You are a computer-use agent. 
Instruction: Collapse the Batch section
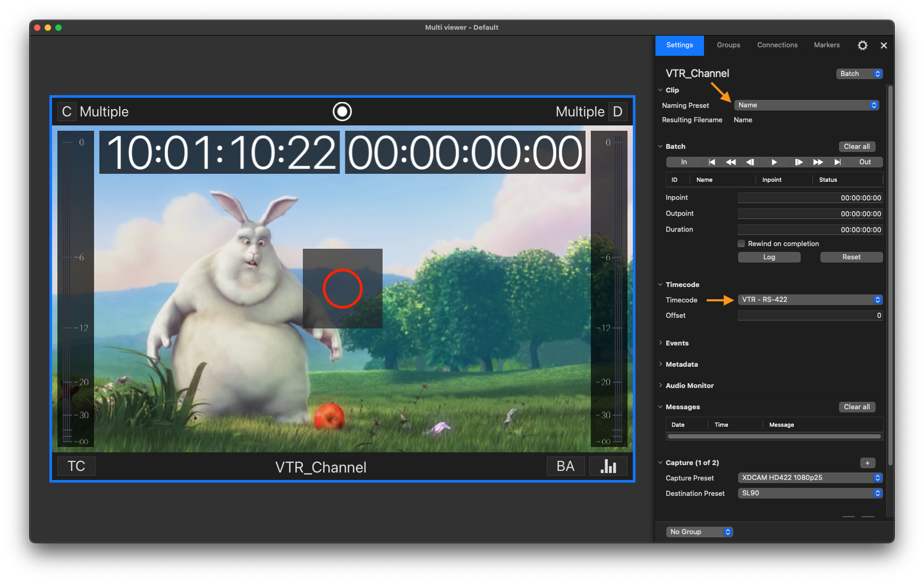pos(660,147)
